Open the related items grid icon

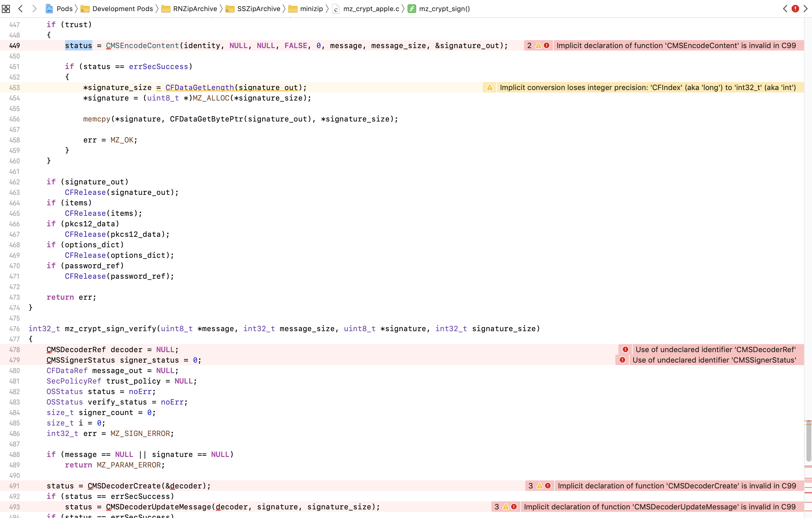click(x=6, y=9)
